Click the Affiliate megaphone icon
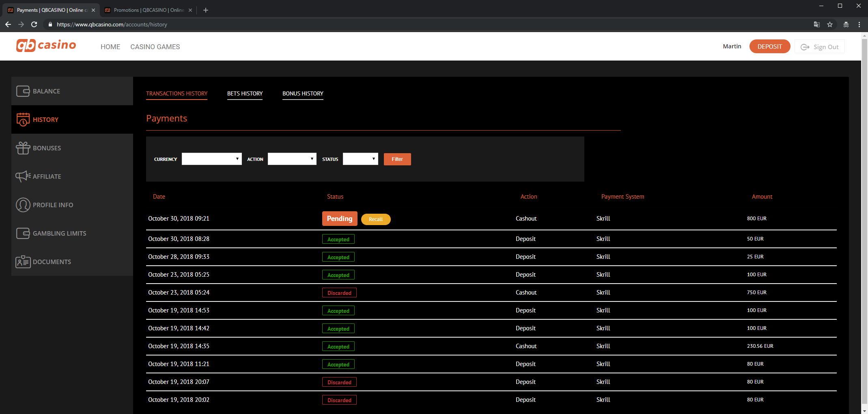868x414 pixels. pyautogui.click(x=23, y=176)
